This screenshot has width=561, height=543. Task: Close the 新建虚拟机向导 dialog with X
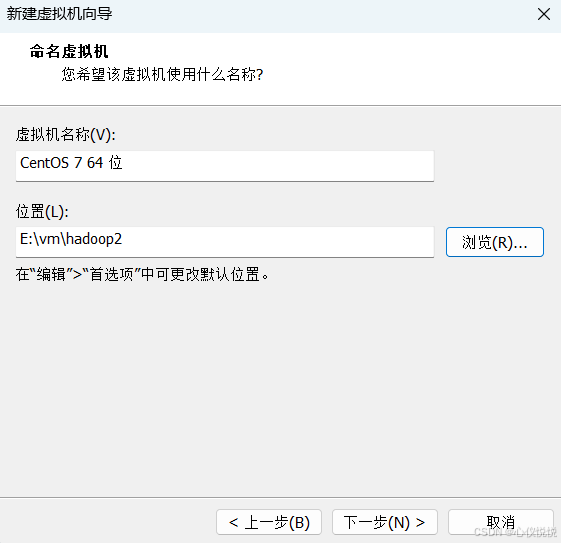(543, 14)
